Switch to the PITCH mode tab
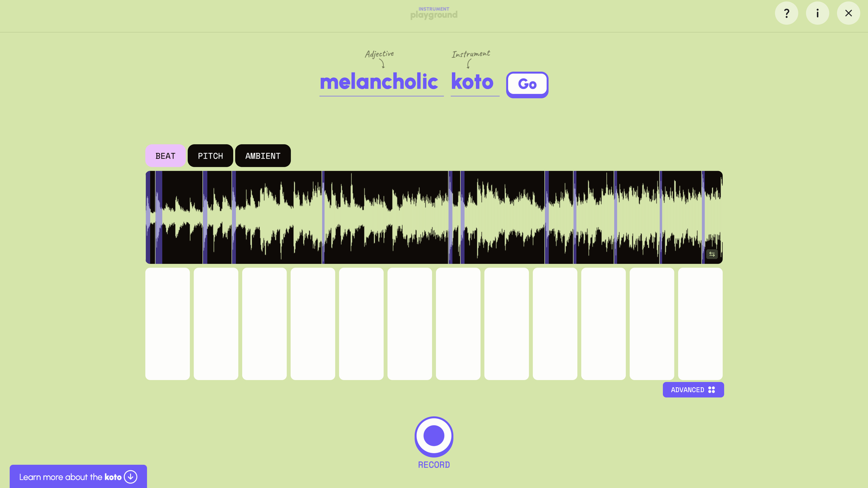This screenshot has height=488, width=868. pyautogui.click(x=210, y=156)
